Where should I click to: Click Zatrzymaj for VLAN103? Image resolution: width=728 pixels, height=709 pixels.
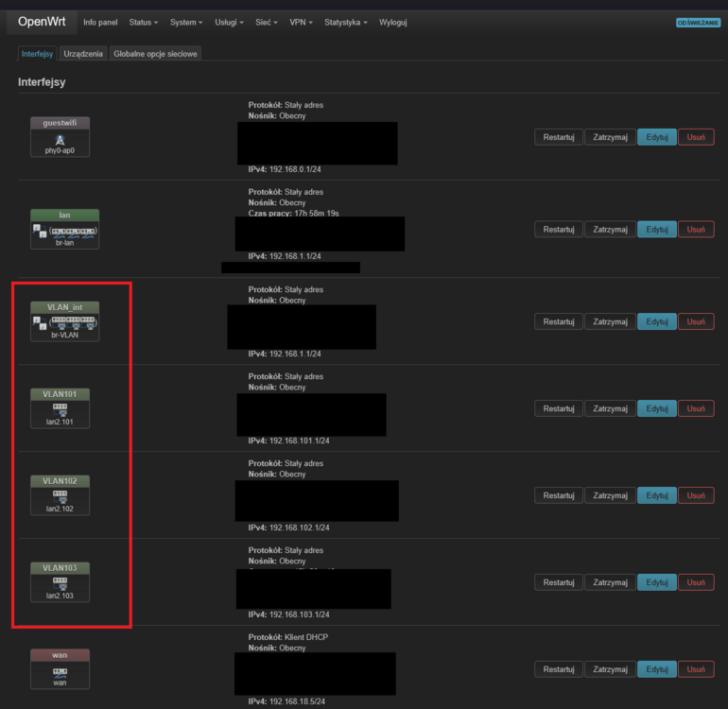tap(610, 582)
